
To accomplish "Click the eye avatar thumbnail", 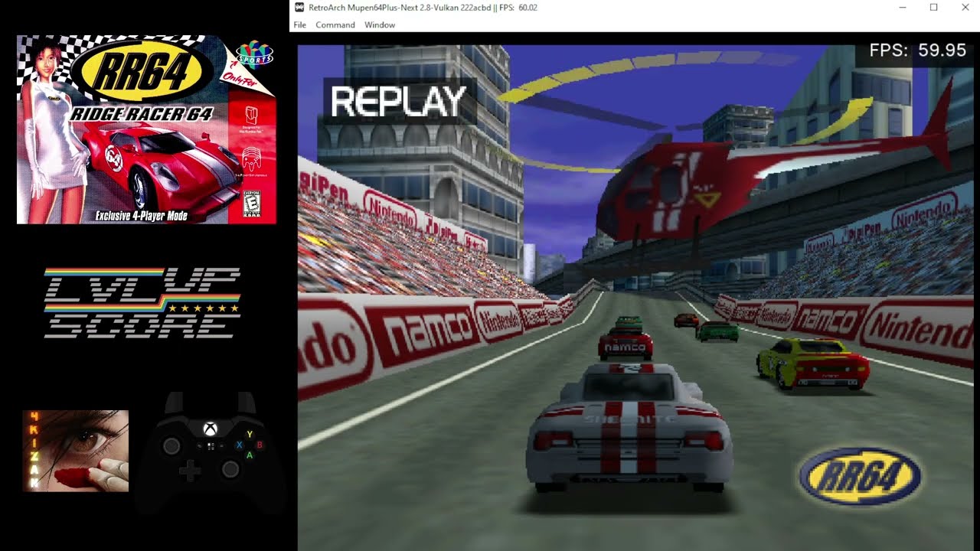I will (76, 451).
